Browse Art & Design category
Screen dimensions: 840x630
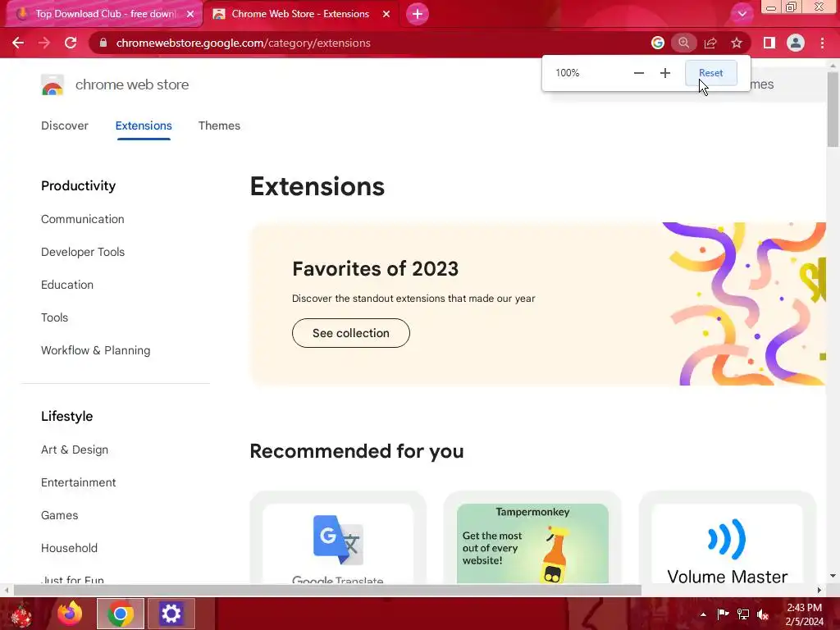pyautogui.click(x=75, y=450)
